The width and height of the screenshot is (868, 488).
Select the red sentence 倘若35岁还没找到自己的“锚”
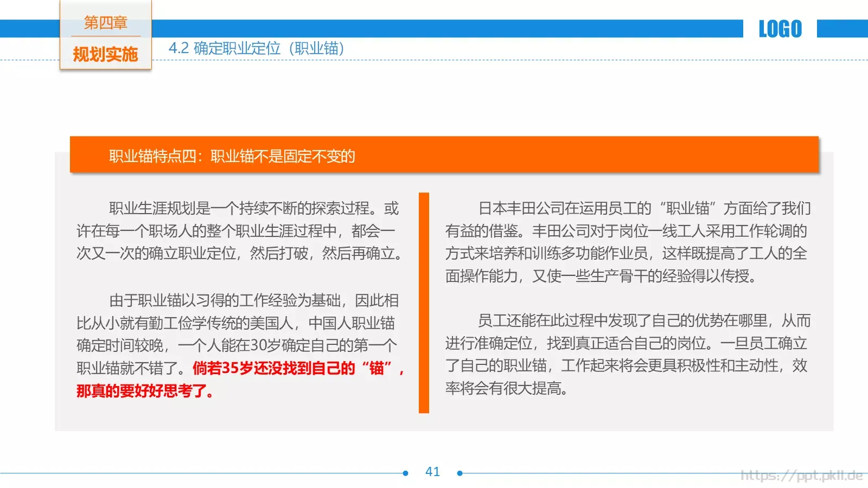[298, 368]
